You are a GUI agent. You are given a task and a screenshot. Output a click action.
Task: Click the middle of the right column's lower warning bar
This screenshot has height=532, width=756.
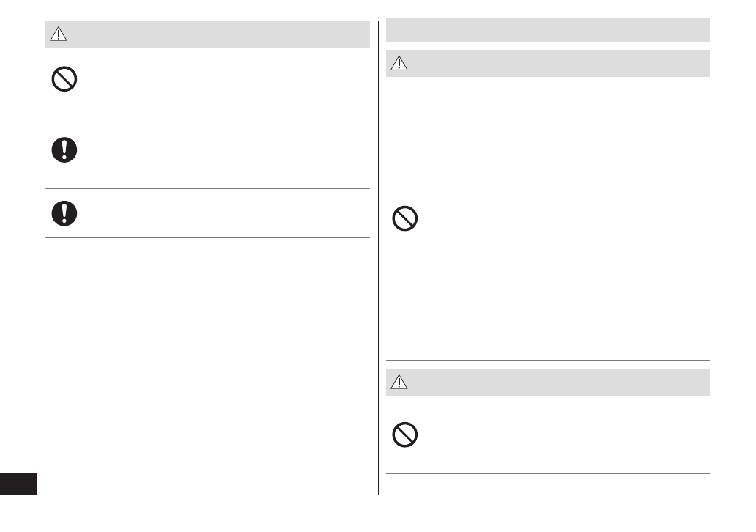point(547,383)
